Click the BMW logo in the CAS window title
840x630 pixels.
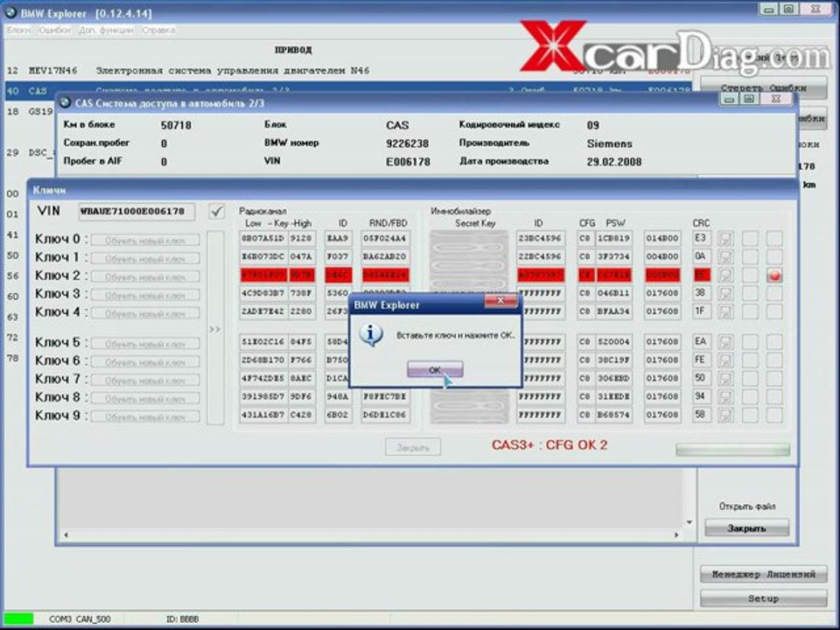(x=66, y=101)
